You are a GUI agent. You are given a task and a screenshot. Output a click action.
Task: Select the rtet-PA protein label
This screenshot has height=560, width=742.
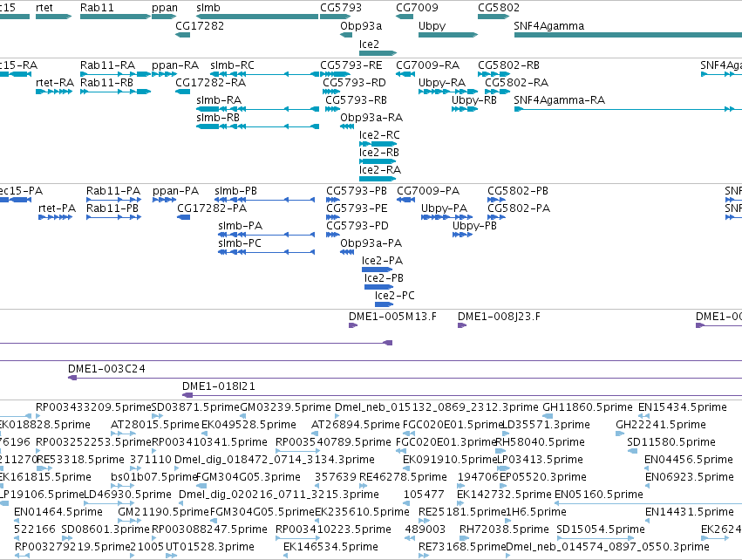[x=58, y=208]
